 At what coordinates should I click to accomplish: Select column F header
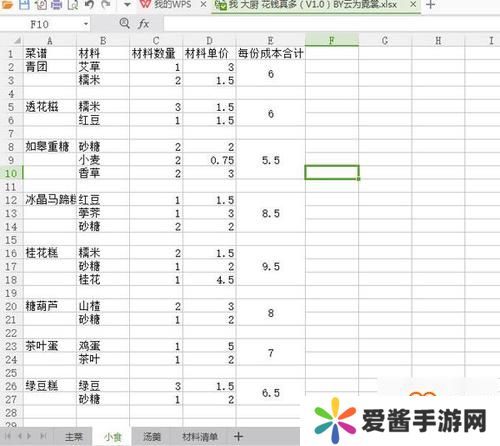tap(332, 40)
